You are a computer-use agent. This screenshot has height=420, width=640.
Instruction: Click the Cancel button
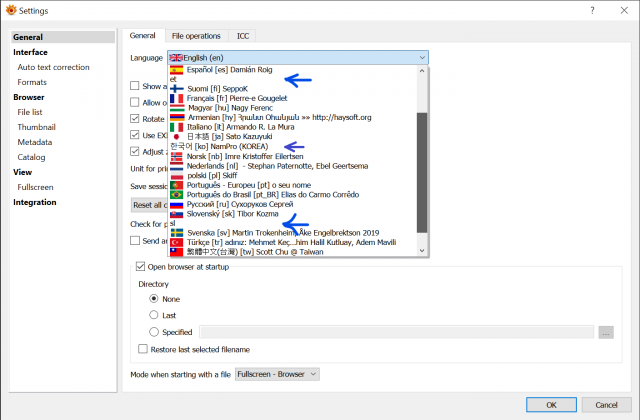pyautogui.click(x=606, y=405)
